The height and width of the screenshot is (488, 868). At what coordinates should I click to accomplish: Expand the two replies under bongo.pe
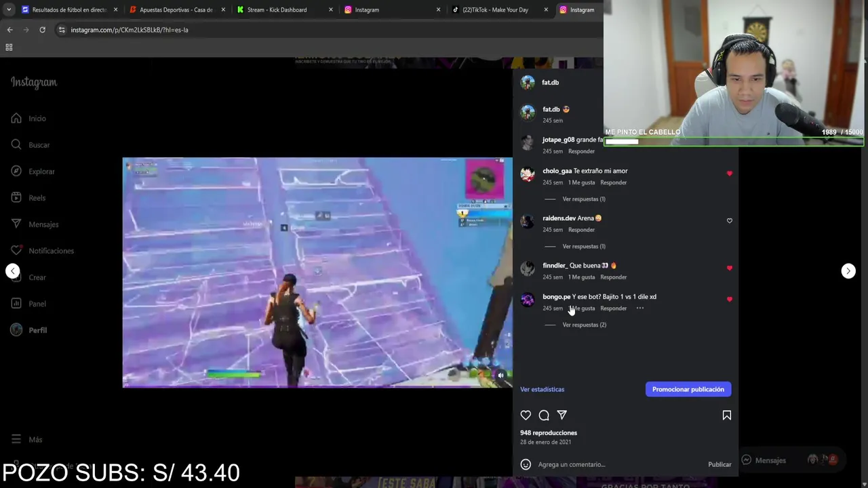click(x=584, y=325)
